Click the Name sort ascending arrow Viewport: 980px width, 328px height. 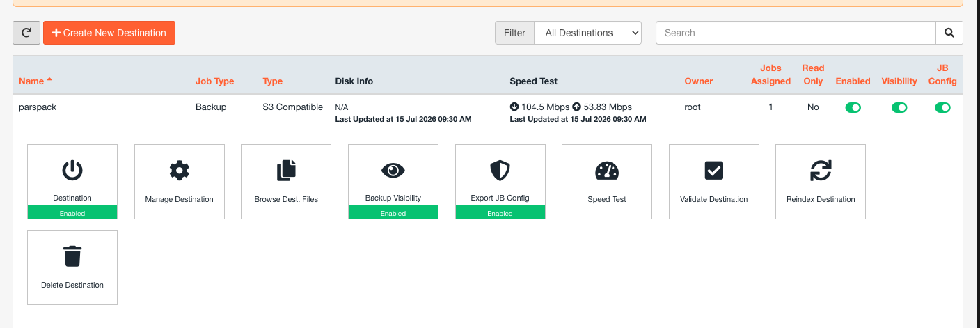coord(49,80)
